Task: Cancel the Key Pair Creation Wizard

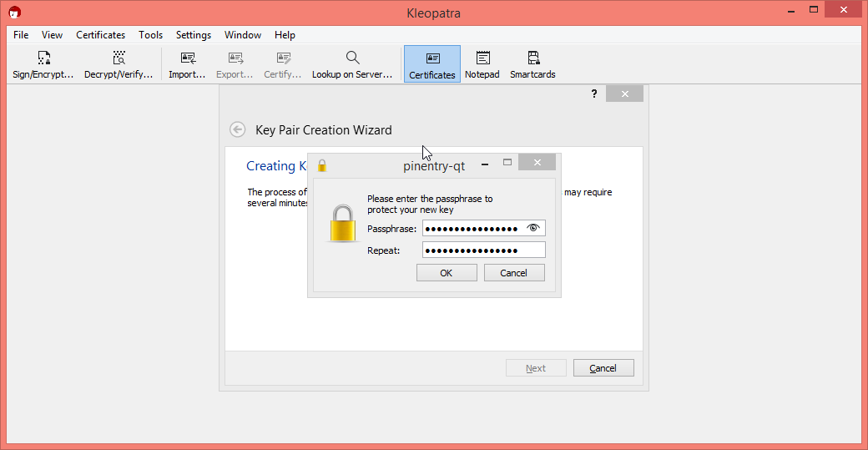Action: pos(603,368)
